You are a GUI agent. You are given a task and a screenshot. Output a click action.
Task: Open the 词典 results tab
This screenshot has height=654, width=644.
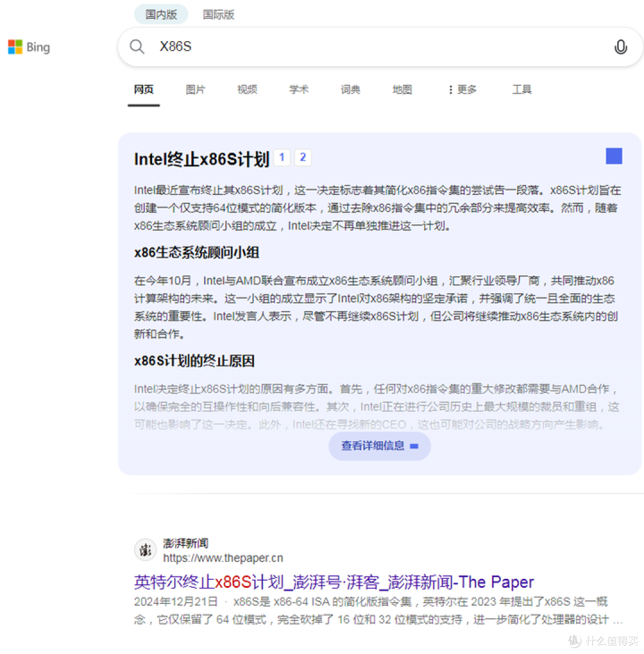(x=351, y=89)
